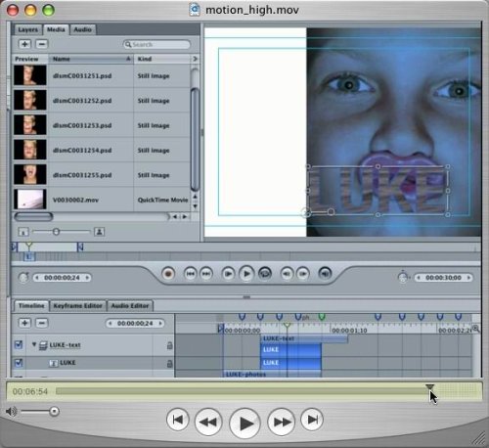Click the thumbnail size slider knob
Screen dimensions: 489x448
click(x=56, y=232)
